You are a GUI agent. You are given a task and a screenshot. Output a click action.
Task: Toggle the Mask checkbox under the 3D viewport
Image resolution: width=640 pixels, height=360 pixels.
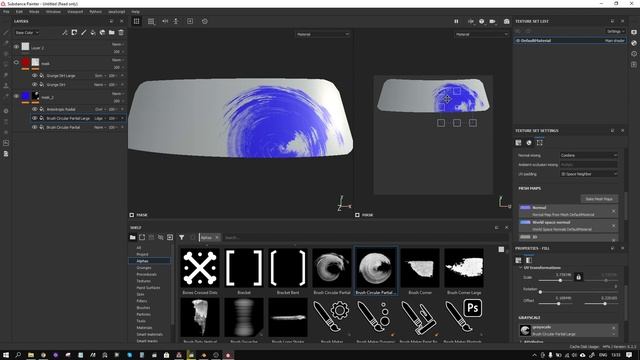coord(132,215)
